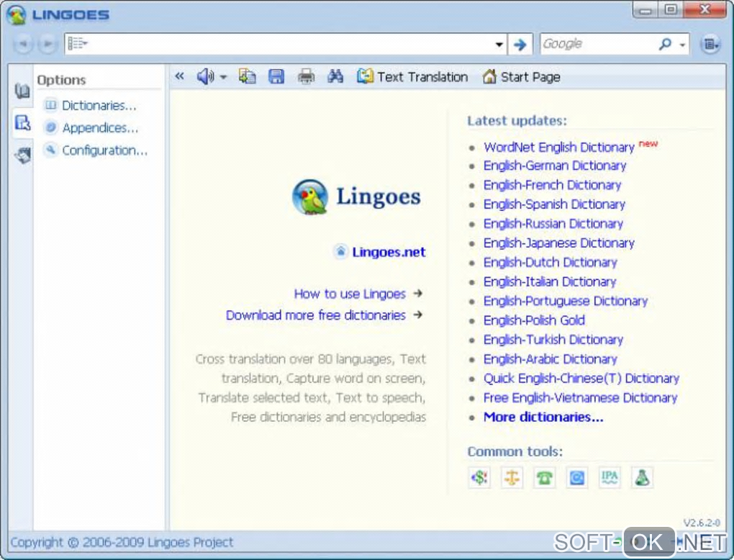Open English-Spanish Dictionary link
The height and width of the screenshot is (560, 734).
(x=554, y=204)
